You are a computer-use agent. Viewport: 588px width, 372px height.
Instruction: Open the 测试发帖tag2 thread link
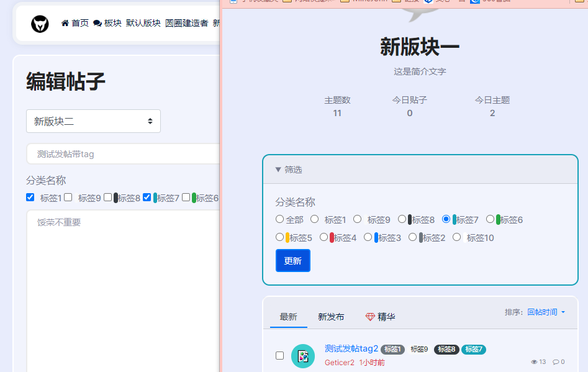click(351, 348)
